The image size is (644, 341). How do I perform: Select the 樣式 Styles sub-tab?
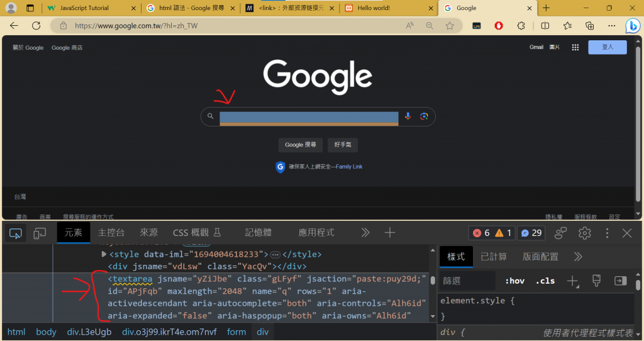coord(456,257)
